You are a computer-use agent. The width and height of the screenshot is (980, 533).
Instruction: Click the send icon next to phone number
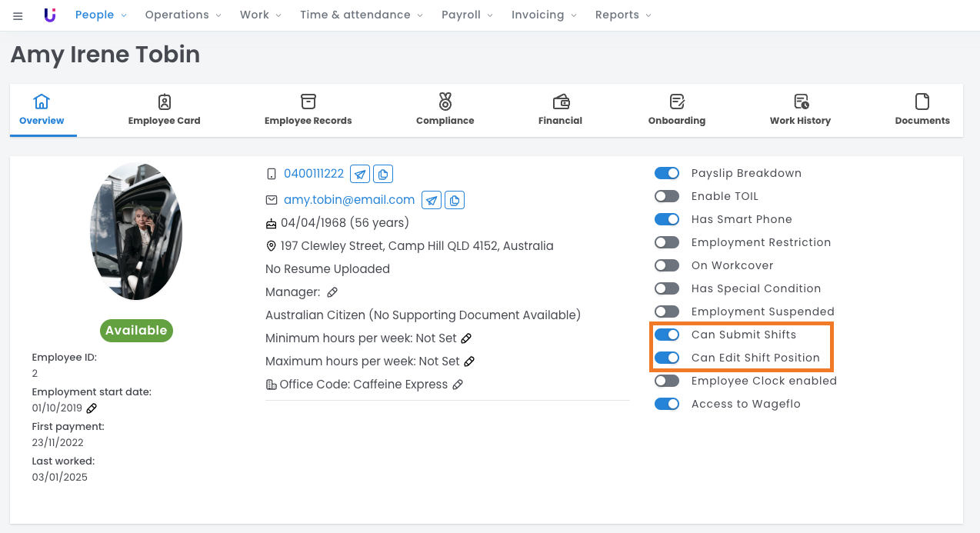[359, 174]
